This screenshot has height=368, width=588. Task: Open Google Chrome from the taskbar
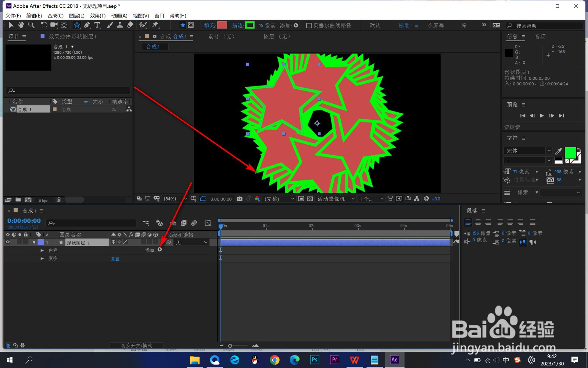point(275,360)
